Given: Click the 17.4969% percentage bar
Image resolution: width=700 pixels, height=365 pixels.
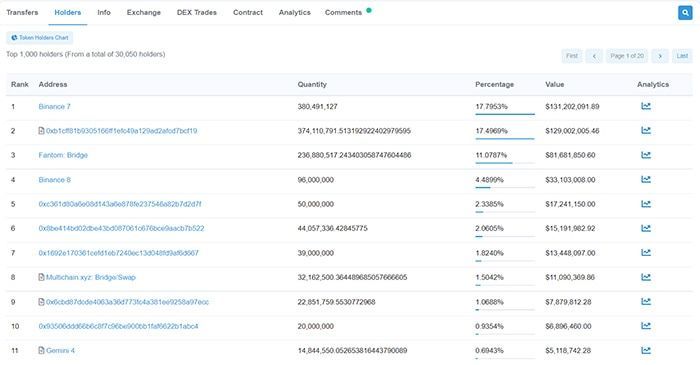Looking at the screenshot, I should (x=505, y=138).
